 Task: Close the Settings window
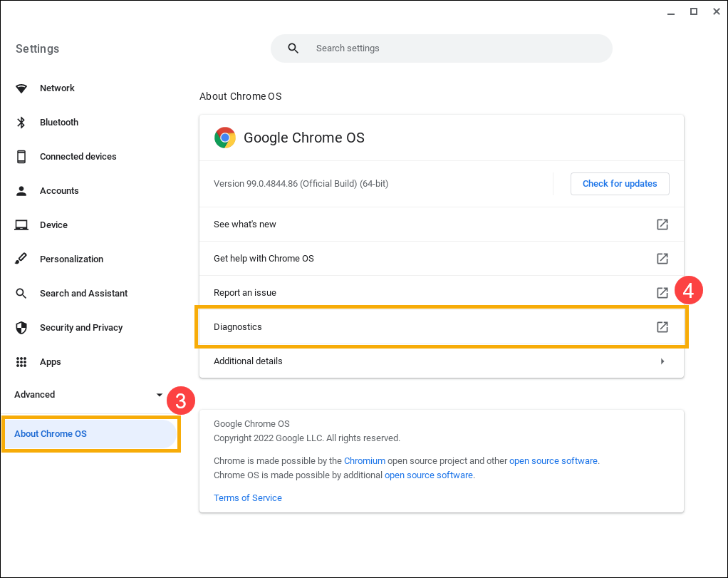pos(717,11)
